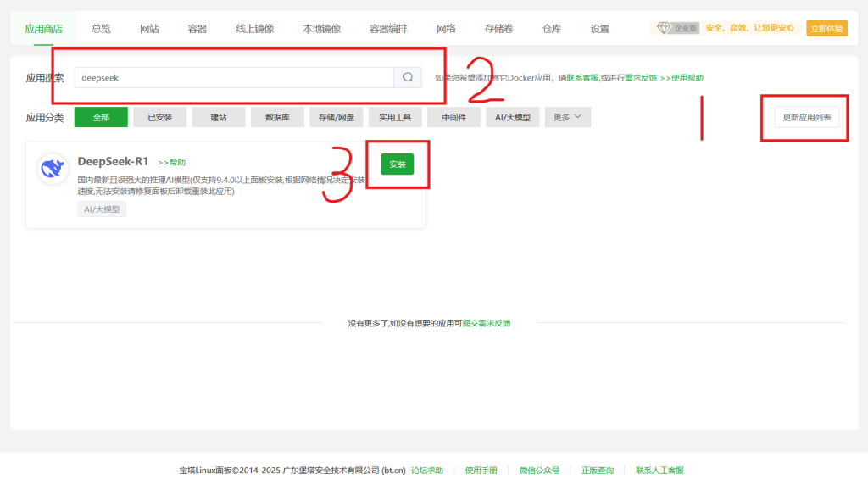Filter apps by 数据库 category
Viewport: 868px width, 485px height.
point(277,117)
